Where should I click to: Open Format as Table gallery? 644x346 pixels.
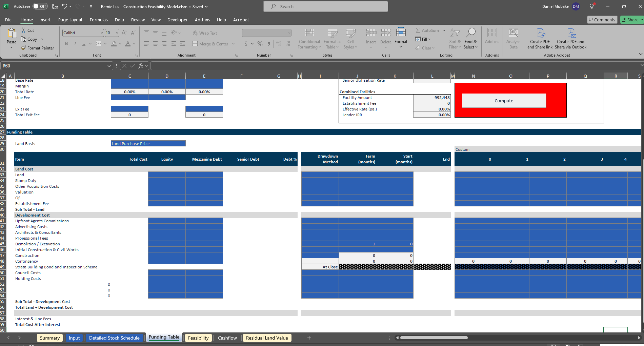332,39
